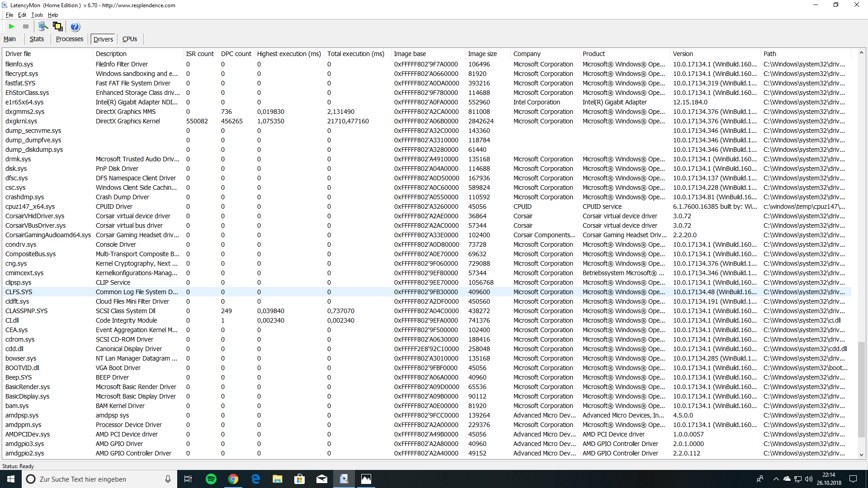Viewport: 868px width, 488px height.
Task: Open Google Chrome from the taskbar
Action: [x=233, y=479]
